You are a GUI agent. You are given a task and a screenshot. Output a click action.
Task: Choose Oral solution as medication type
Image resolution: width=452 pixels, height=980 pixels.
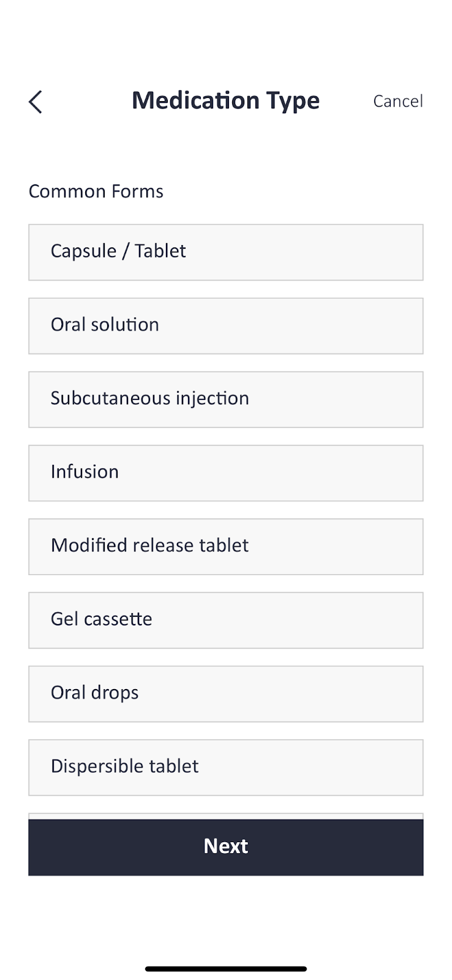226,326
